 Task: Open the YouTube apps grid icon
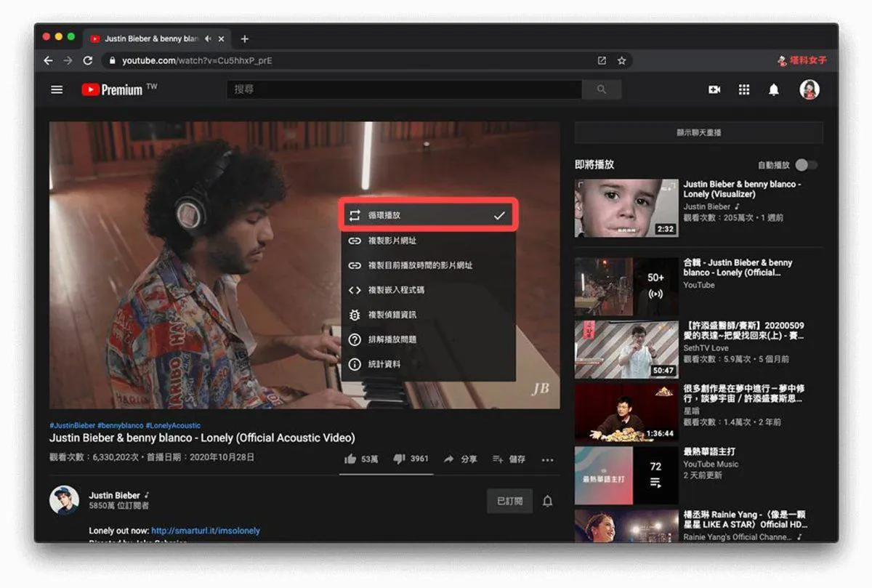click(x=744, y=89)
